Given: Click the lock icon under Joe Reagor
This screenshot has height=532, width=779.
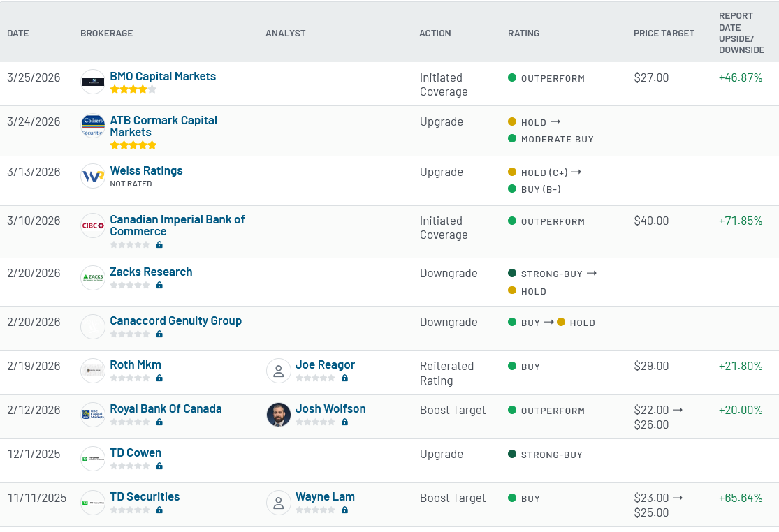Looking at the screenshot, I should pyautogui.click(x=345, y=378).
